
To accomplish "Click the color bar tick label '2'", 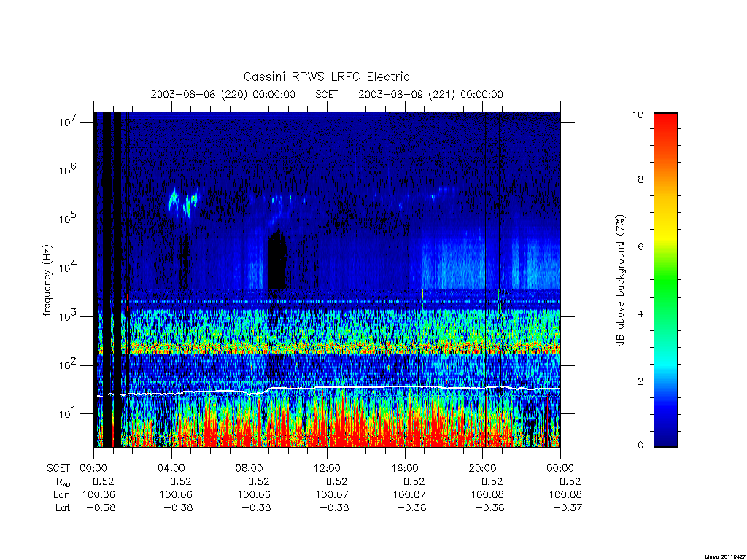I will point(640,381).
